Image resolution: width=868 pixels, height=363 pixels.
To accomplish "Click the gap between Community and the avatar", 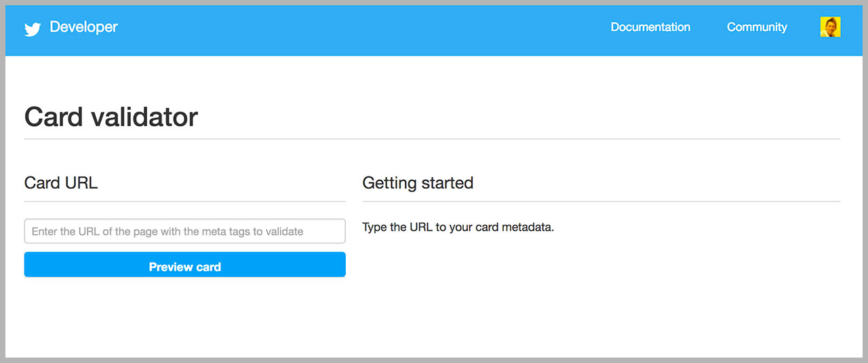I will pyautogui.click(x=804, y=28).
